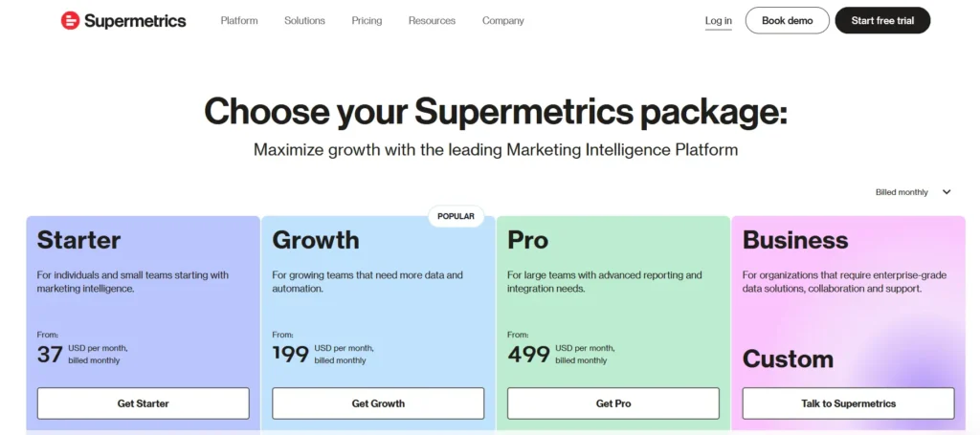The image size is (980, 435).
Task: Select the Pro plan heading
Action: (528, 240)
